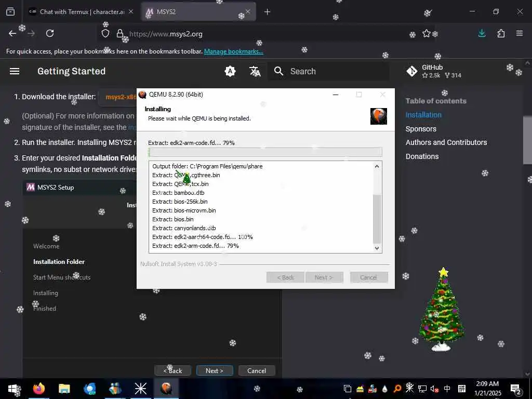Open the Windows Start menu

pos(12,389)
